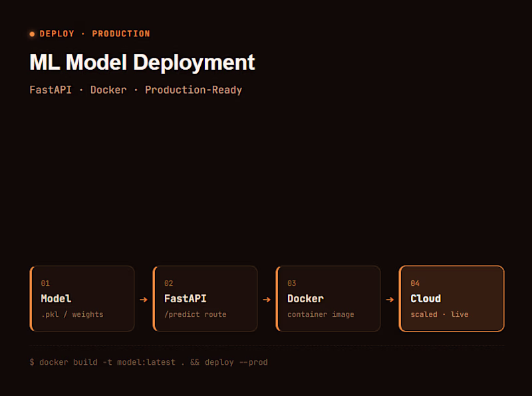The image size is (532, 396).
Task: Click the 'scaled · live' text
Action: (440, 314)
